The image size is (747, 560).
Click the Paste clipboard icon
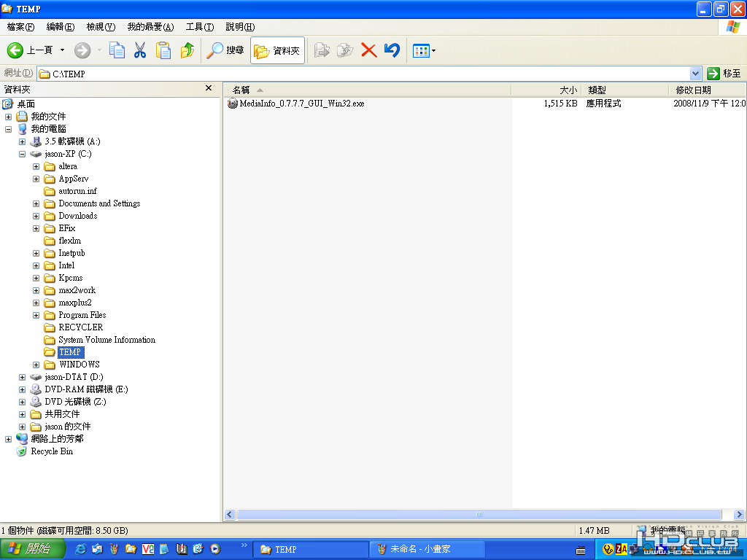pos(163,50)
